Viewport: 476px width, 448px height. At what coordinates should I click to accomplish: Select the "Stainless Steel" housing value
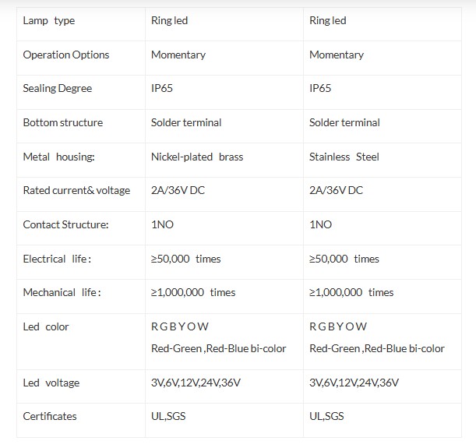coord(344,157)
